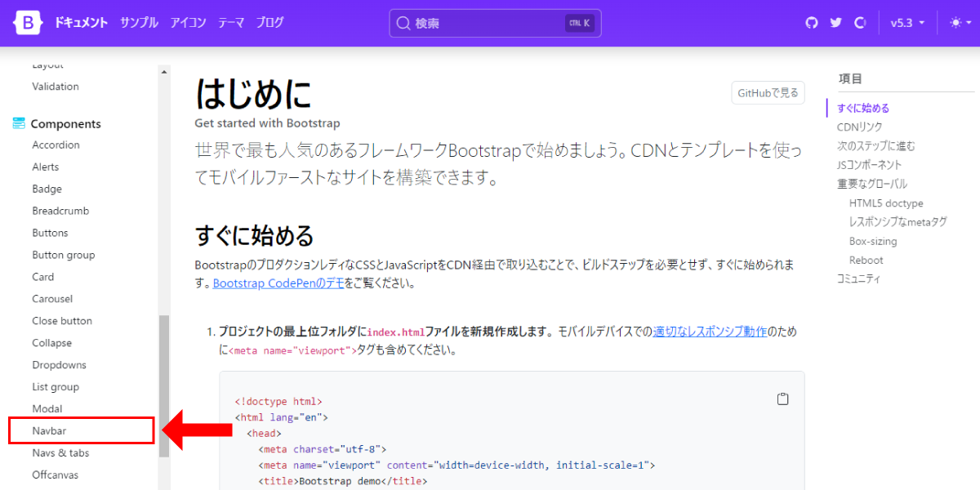This screenshot has height=490, width=980.
Task: Open the Accordion component page
Action: click(x=56, y=145)
